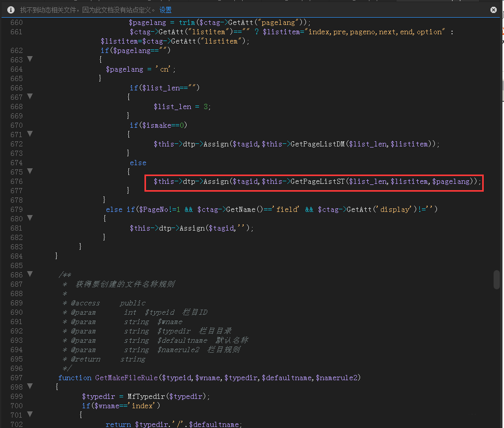The height and width of the screenshot is (428, 504).
Task: Collapse the code block at line 663
Action: 30,59
